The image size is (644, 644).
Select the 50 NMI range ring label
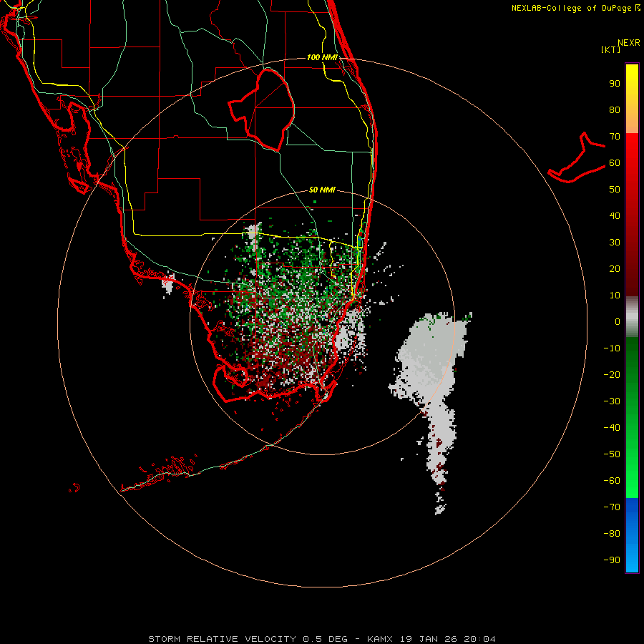pos(322,190)
